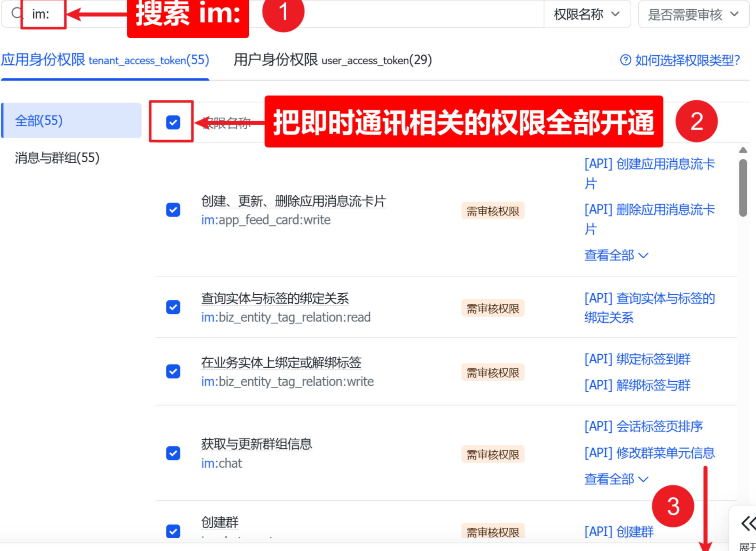
Task: Select the 消息与群组(55) category
Action: (57, 159)
